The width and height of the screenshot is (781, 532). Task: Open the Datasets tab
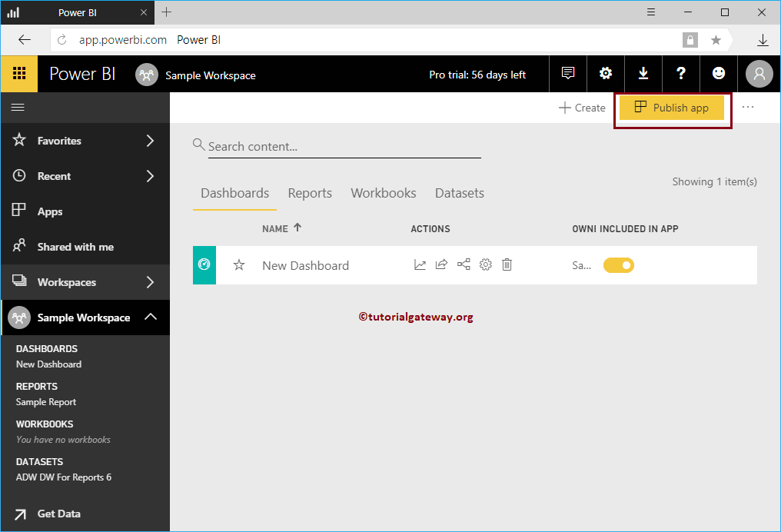tap(459, 193)
